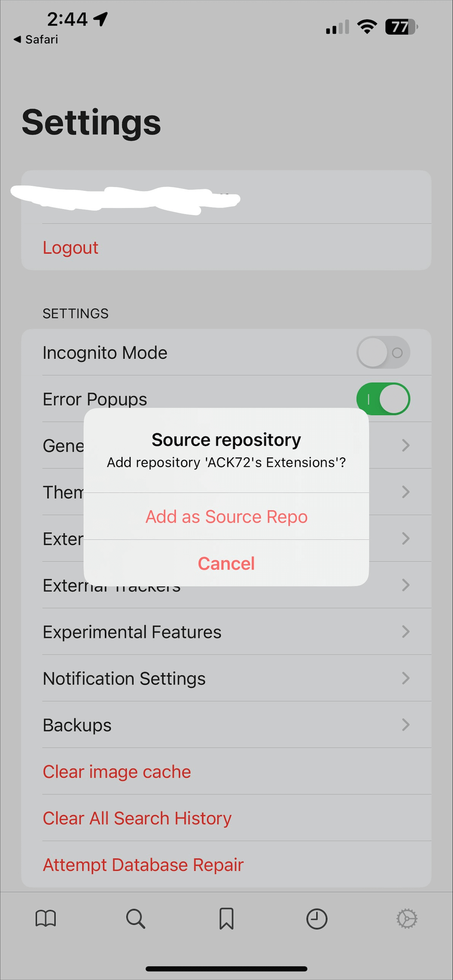Viewport: 453px width, 980px height.
Task: Open the Experimental Features menu row
Action: (132, 632)
